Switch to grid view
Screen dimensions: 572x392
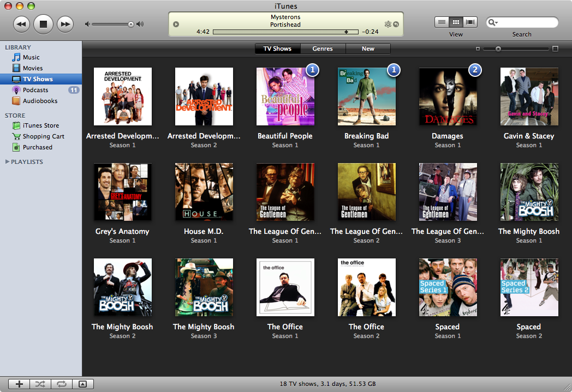456,22
